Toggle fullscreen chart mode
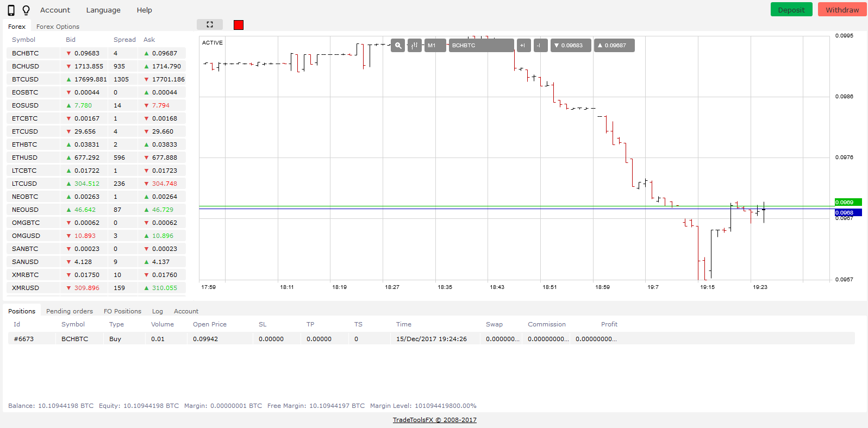The image size is (868, 428). tap(210, 24)
